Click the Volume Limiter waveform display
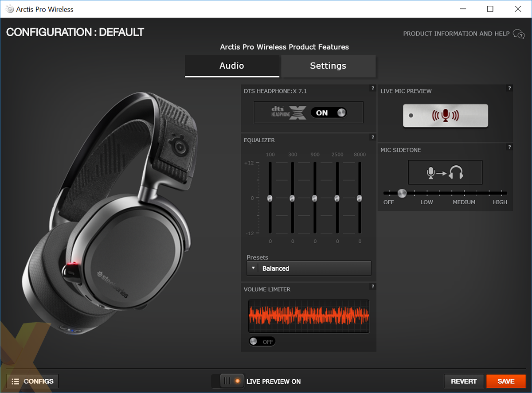The height and width of the screenshot is (393, 532). click(x=309, y=316)
